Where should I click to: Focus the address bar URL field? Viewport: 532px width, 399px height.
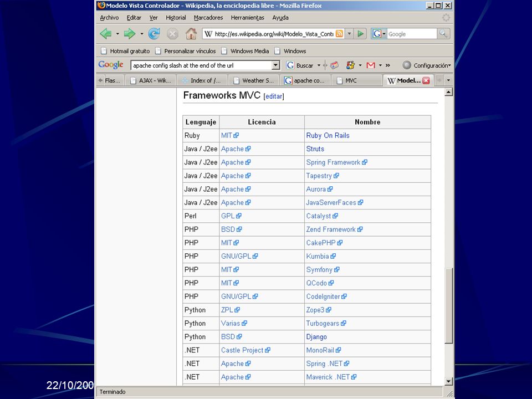click(274, 34)
